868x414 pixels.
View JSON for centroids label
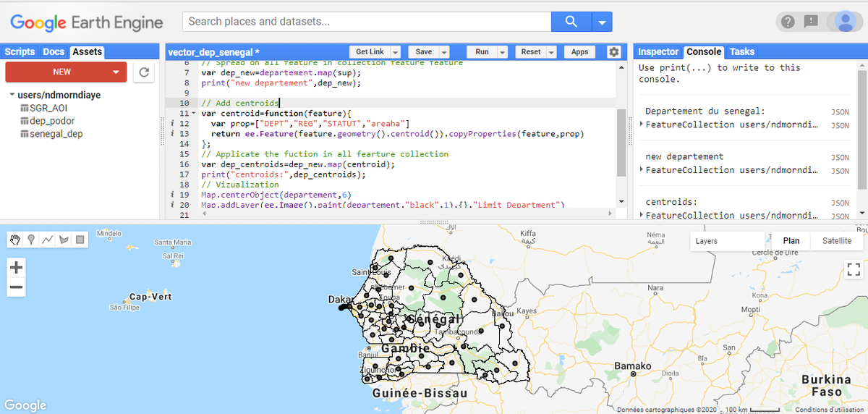(840, 203)
